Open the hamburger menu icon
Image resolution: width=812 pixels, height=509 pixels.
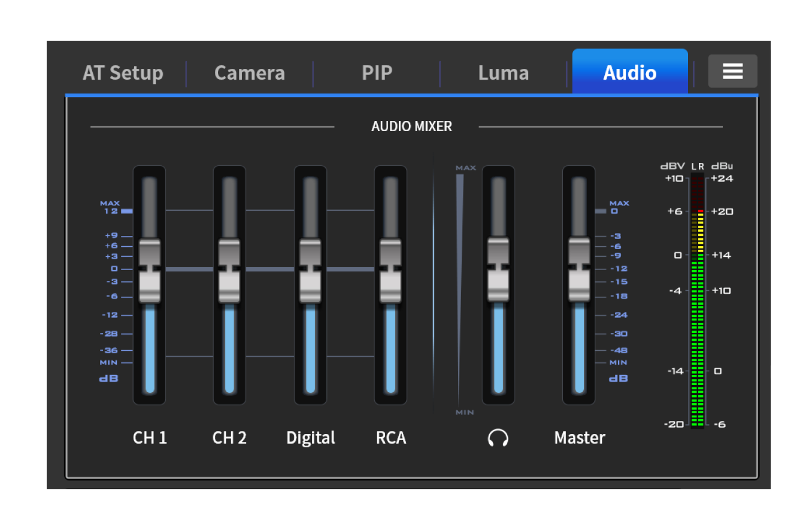point(732,71)
